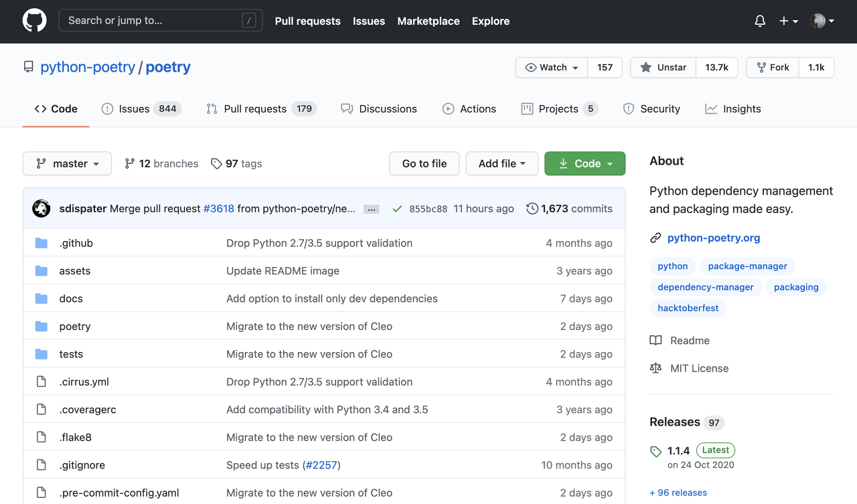Open the .gitignore file

click(x=82, y=466)
